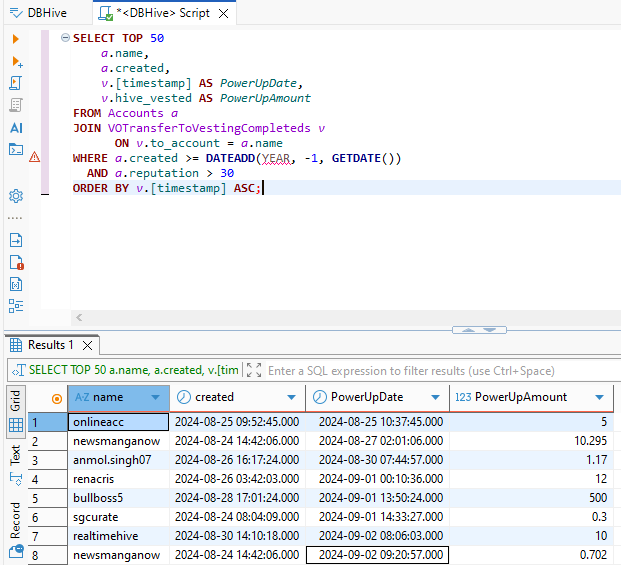This screenshot has height=565, width=621.
Task: Select the onlineacc name cell
Action: click(x=118, y=422)
